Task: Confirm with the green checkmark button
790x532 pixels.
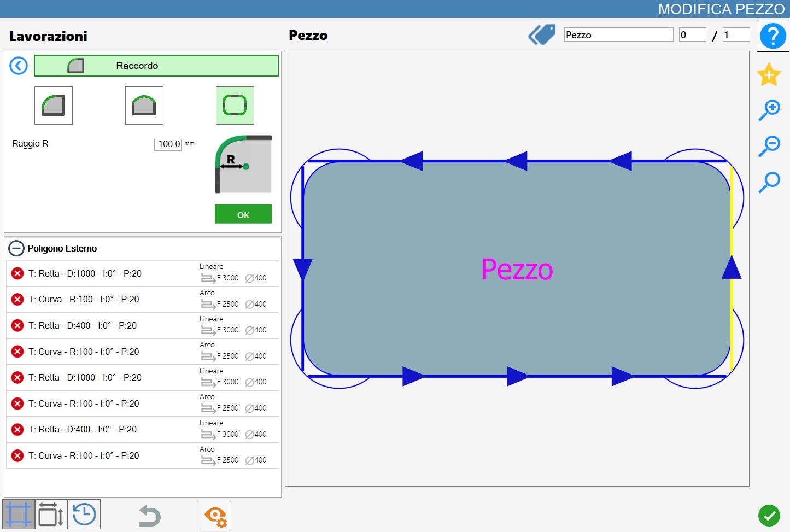Action: [769, 516]
